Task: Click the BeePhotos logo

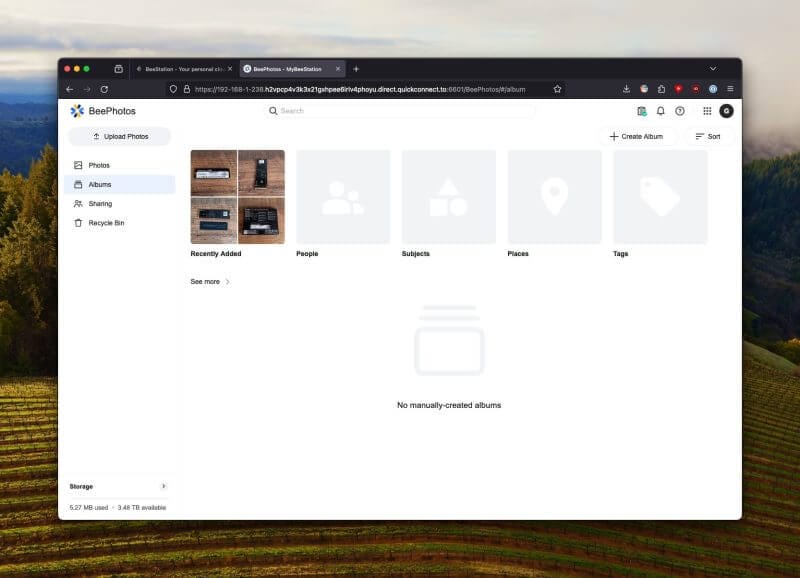Action: pyautogui.click(x=103, y=111)
